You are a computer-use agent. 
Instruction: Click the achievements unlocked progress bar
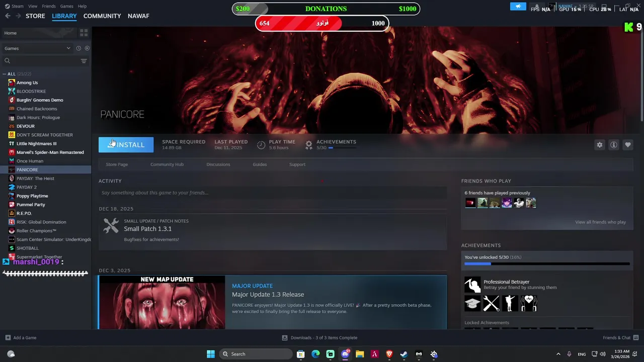pos(547,263)
